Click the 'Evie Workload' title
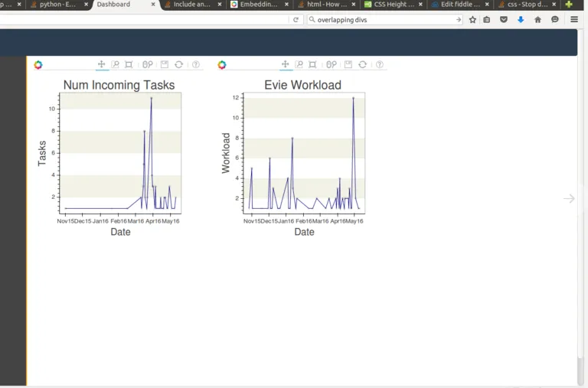Viewport: 588px width, 388px height. click(x=302, y=85)
